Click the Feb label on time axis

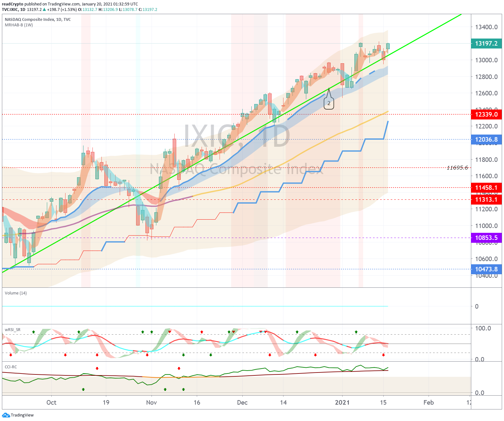[x=429, y=403]
